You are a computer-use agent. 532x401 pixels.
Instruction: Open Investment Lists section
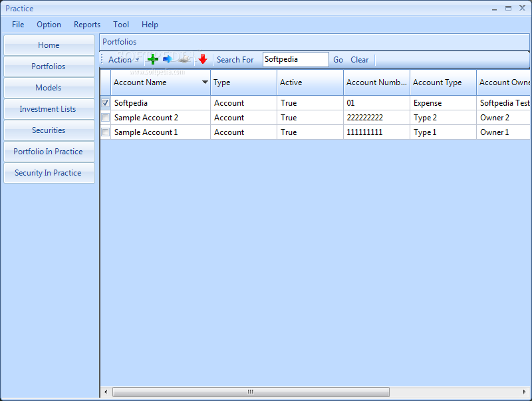click(x=49, y=109)
